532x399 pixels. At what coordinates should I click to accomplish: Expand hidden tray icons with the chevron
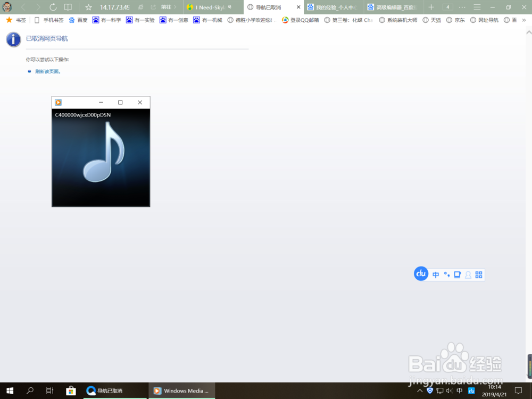[x=420, y=390]
